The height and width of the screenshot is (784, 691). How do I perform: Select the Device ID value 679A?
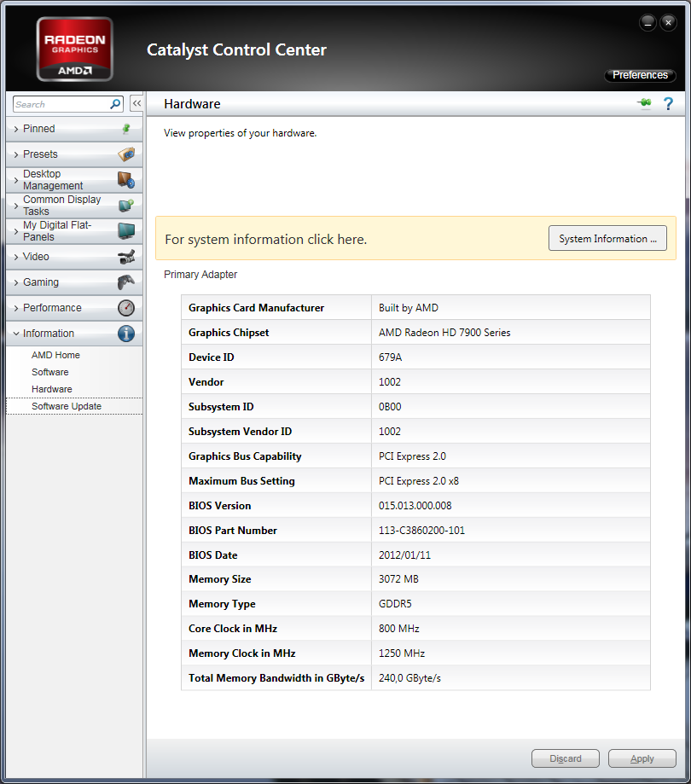(390, 357)
